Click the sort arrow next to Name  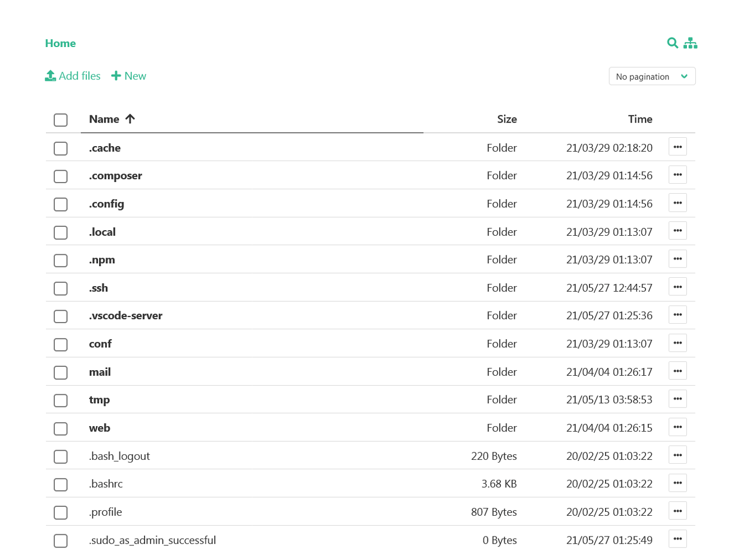(129, 119)
